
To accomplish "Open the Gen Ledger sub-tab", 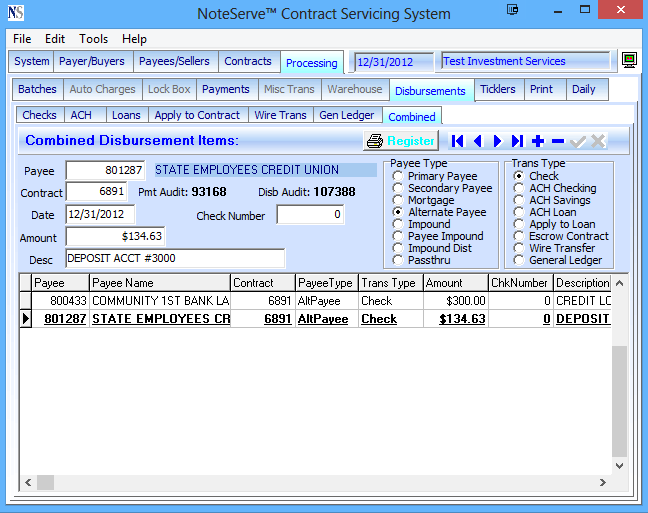I will [x=346, y=115].
